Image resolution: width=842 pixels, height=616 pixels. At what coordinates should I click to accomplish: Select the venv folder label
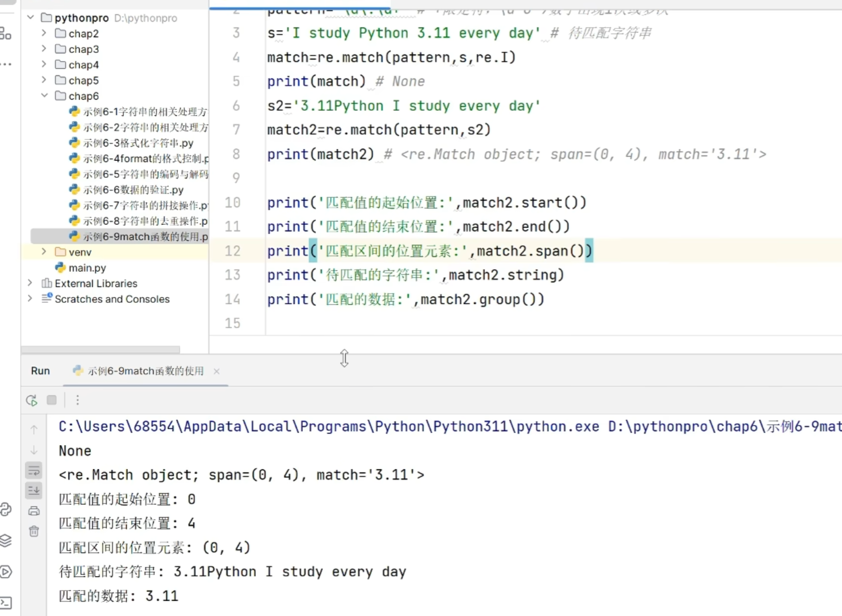tap(80, 252)
